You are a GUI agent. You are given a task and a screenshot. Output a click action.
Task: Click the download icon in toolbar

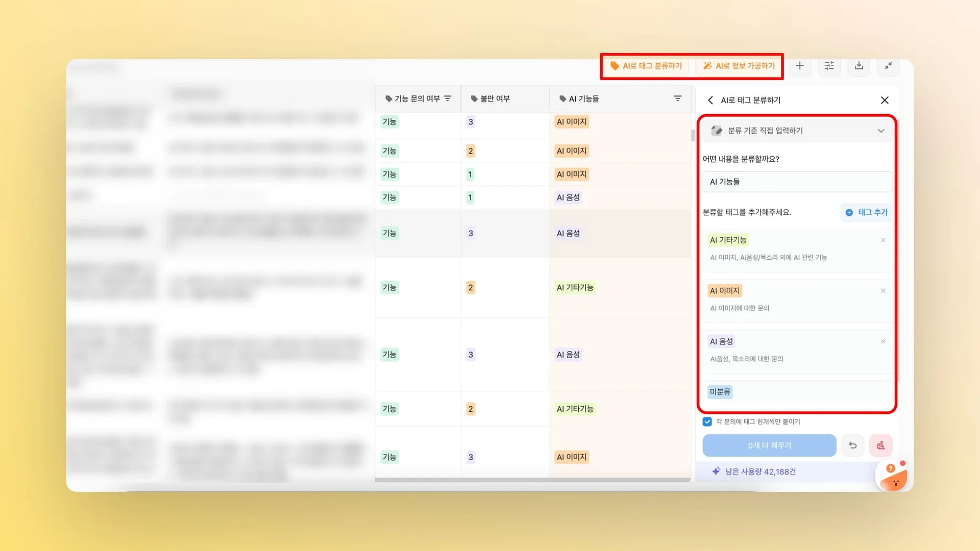(x=859, y=66)
